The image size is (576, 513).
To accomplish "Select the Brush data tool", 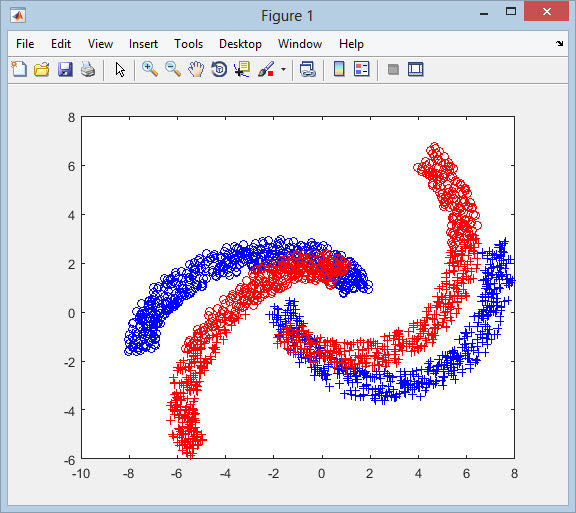I will click(x=266, y=69).
